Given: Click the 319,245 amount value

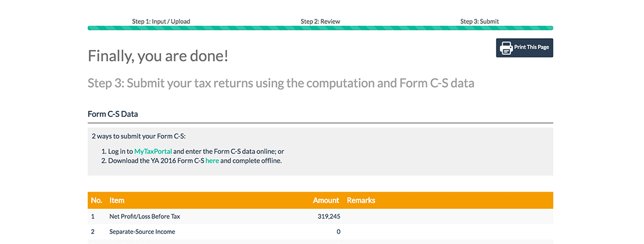Looking at the screenshot, I should point(329,217).
